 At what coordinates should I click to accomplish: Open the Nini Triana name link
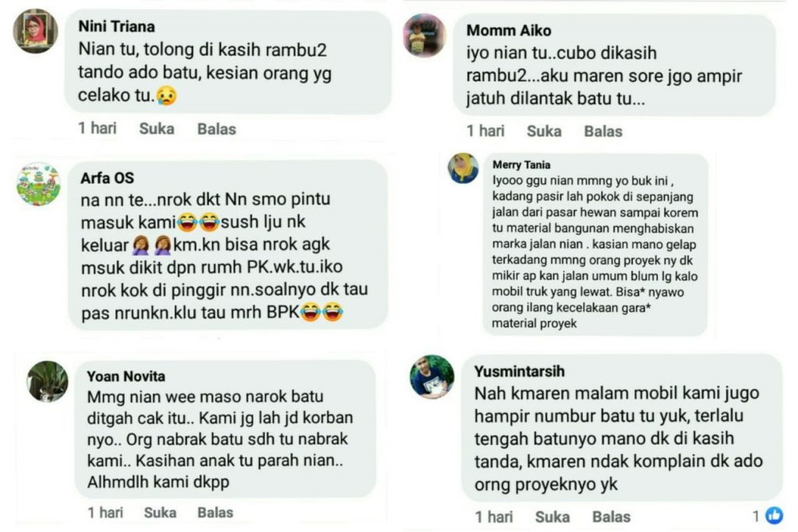point(117,26)
